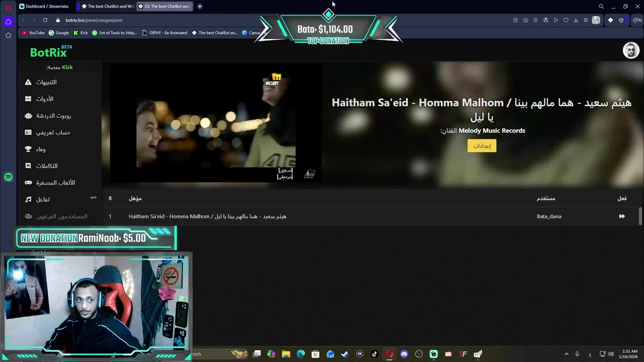Click browser profile avatar in toolbar
This screenshot has height=362, width=644.
[596, 20]
